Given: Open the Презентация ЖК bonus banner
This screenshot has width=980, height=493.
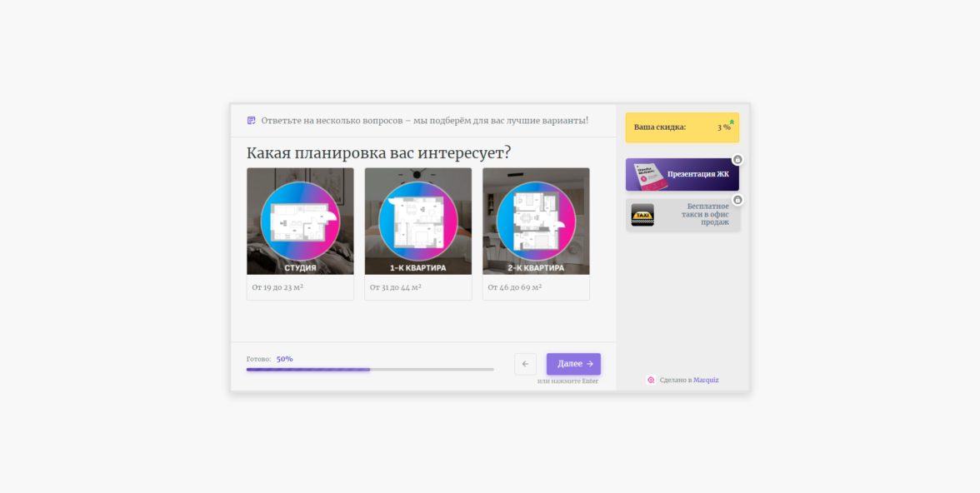Looking at the screenshot, I should (682, 174).
